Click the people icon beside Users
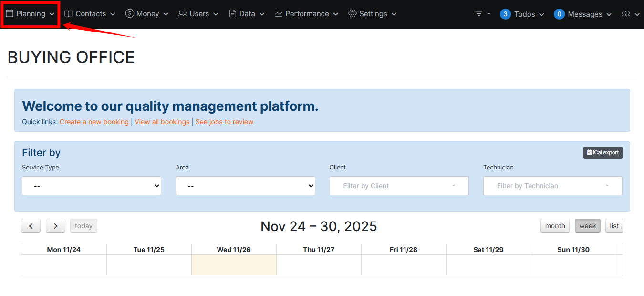 click(182, 14)
